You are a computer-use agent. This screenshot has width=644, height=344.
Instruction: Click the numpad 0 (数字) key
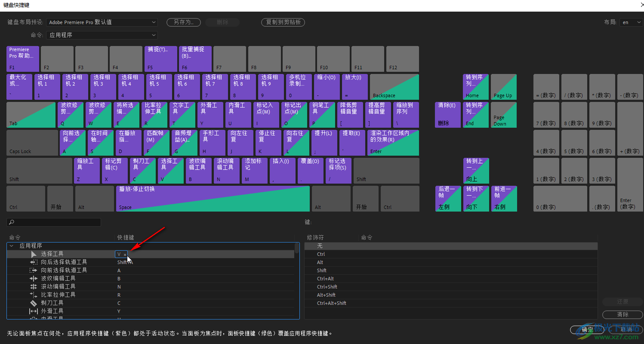[560, 199]
